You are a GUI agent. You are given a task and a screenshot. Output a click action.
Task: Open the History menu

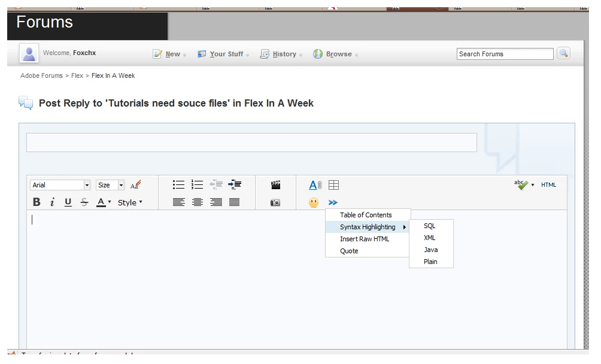[x=281, y=54]
